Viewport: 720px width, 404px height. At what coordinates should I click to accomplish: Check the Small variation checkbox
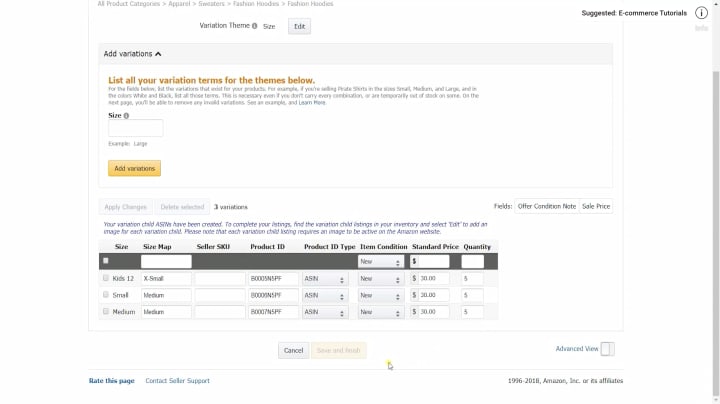pos(106,295)
